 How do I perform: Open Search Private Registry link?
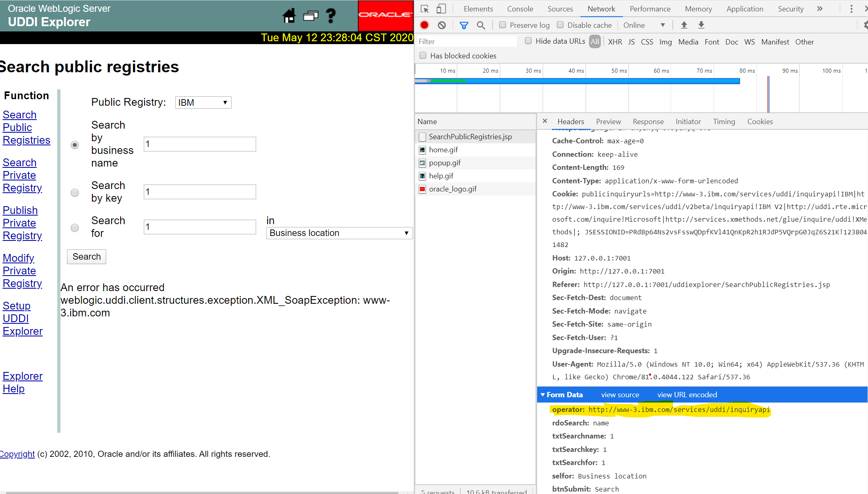click(x=22, y=175)
